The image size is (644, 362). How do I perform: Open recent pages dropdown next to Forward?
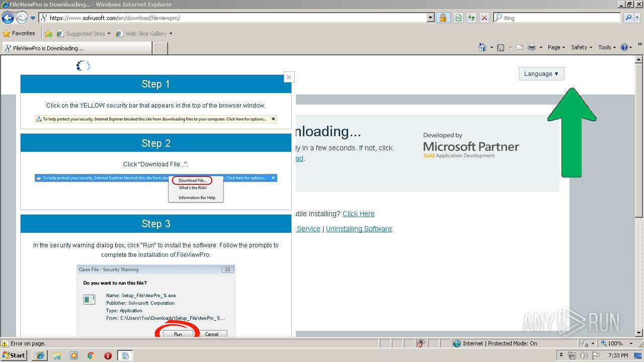33,18
